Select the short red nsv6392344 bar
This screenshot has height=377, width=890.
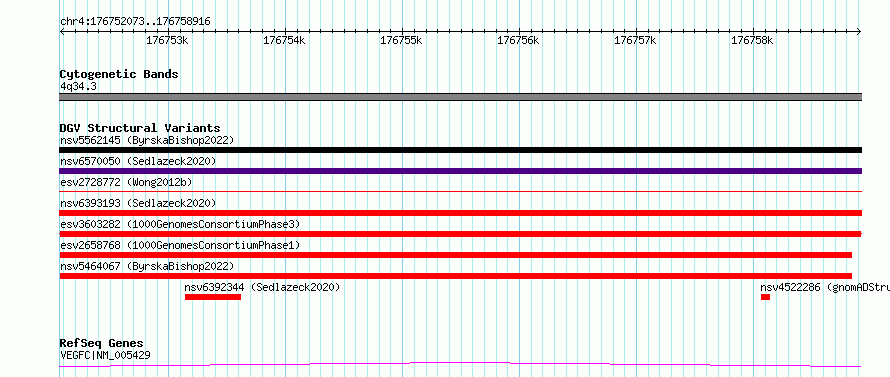(213, 297)
